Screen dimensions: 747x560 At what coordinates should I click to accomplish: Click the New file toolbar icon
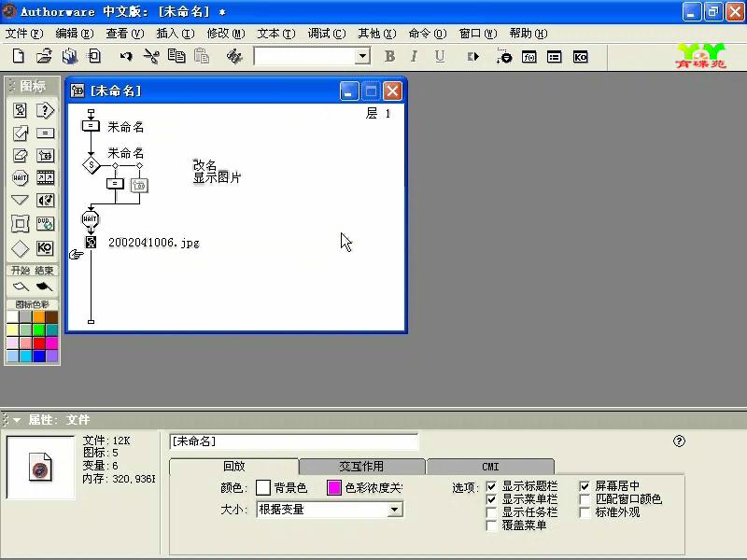(x=18, y=56)
